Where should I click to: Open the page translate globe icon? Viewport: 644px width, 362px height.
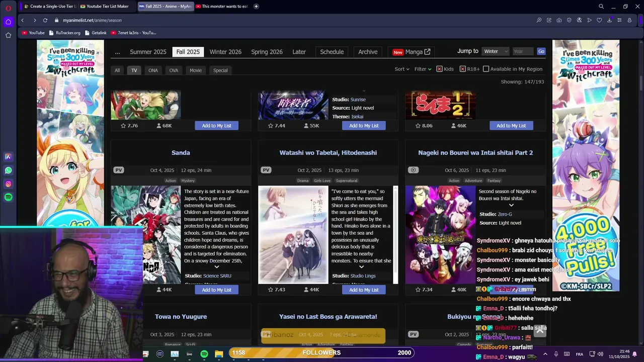tap(579, 20)
